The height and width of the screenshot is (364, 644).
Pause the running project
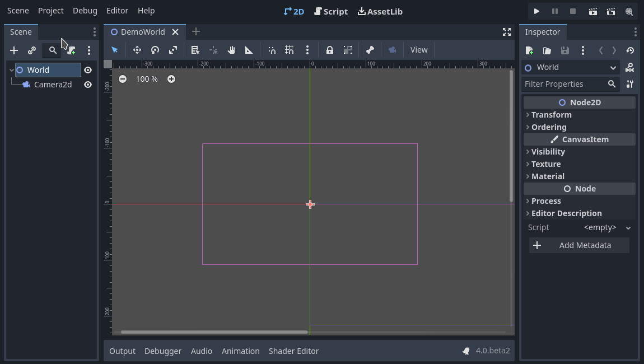(555, 11)
